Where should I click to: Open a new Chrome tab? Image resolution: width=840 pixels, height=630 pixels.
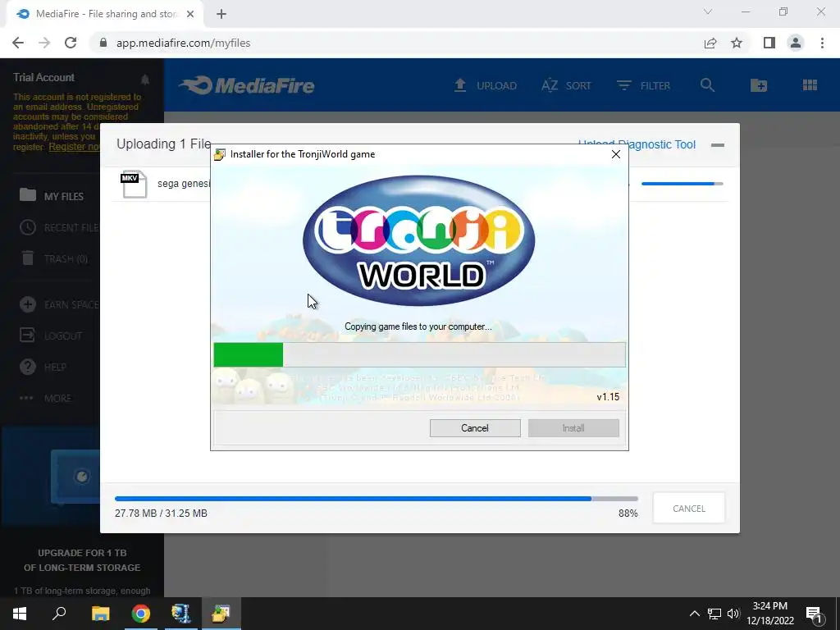(221, 14)
